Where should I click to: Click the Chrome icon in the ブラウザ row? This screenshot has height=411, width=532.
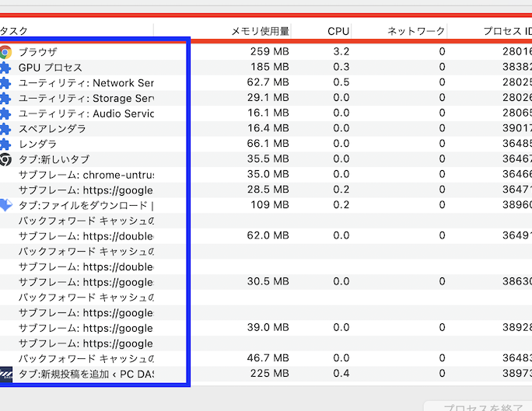pos(5,52)
